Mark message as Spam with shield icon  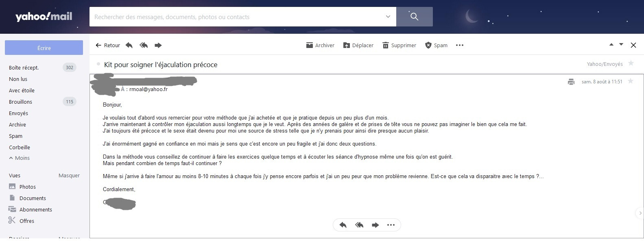[x=436, y=45]
